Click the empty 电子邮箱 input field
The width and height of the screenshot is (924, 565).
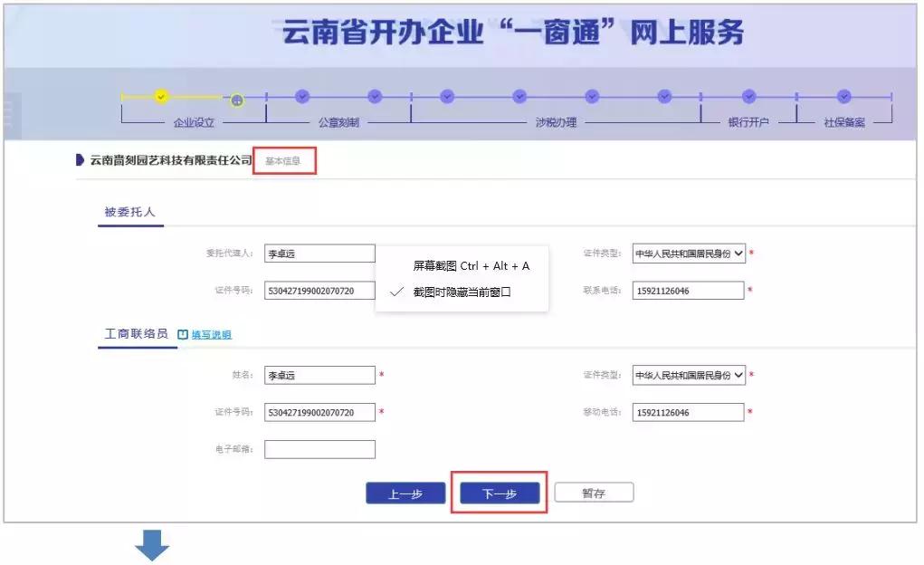319,448
